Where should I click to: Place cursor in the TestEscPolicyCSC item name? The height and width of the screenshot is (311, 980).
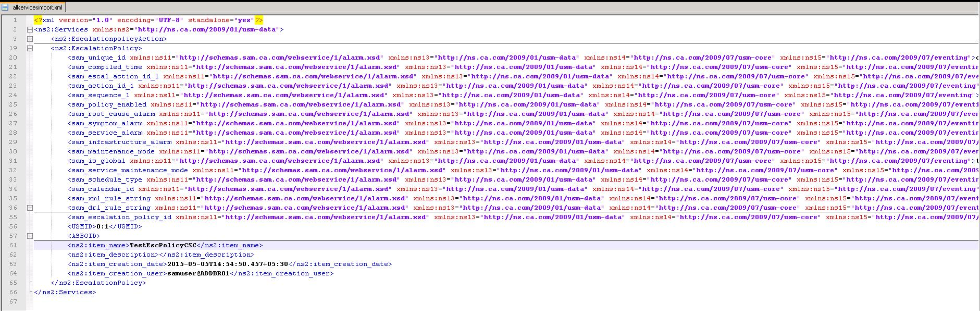point(163,246)
